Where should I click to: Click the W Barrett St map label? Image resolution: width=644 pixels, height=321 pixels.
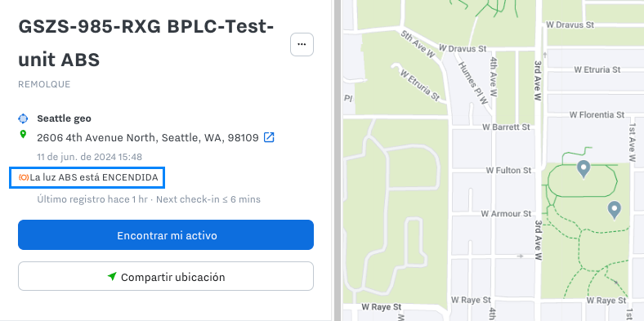[x=506, y=127]
